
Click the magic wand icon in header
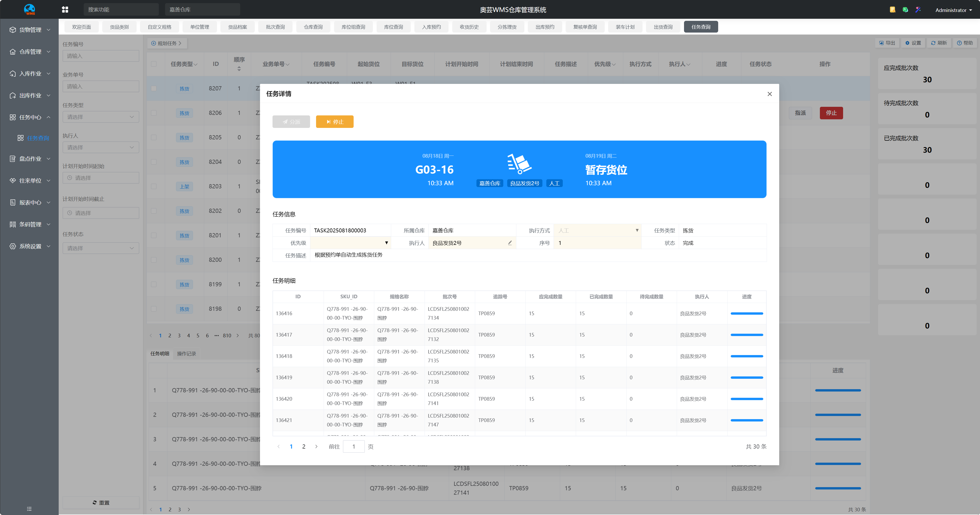coord(918,9)
